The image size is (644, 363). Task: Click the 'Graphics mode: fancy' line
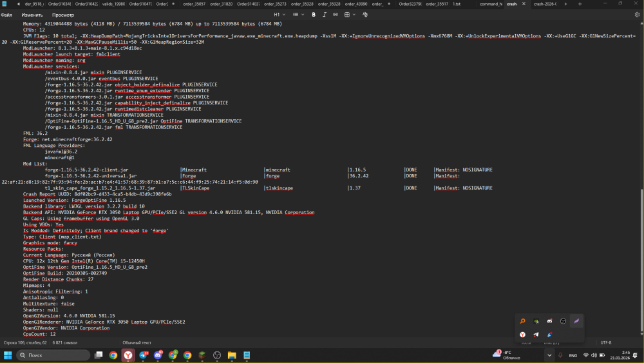click(50, 243)
